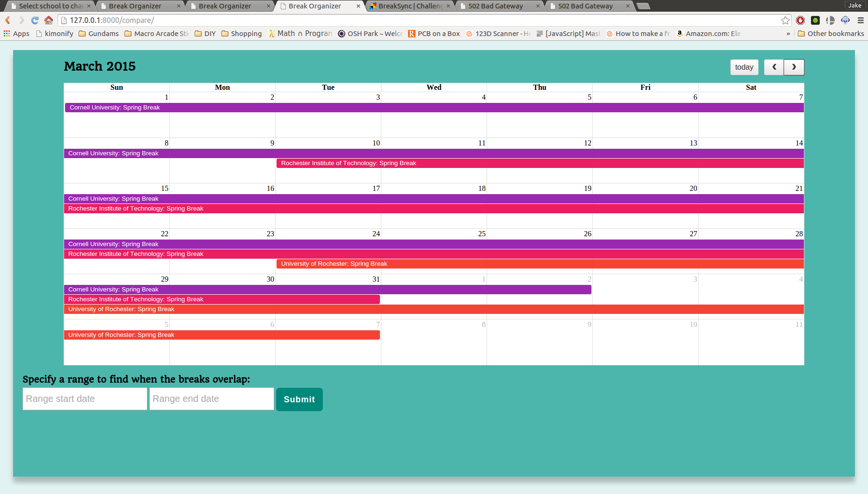868x494 pixels.
Task: Go to the previous month
Action: click(774, 67)
